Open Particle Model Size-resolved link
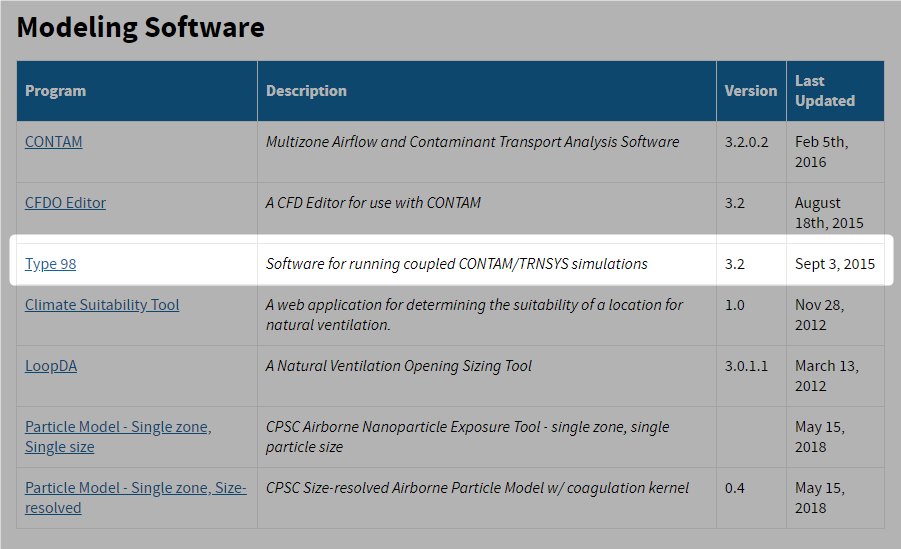901x549 pixels. 136,497
